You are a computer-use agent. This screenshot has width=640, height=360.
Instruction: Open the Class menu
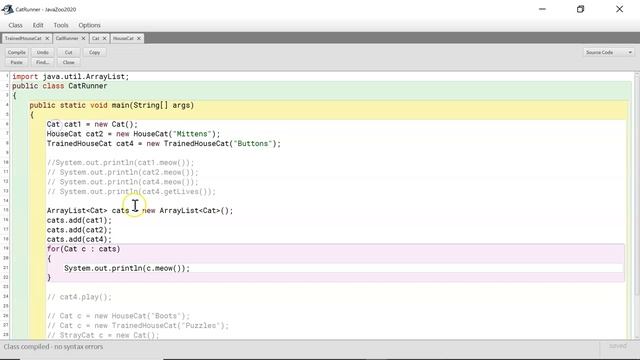[16, 25]
